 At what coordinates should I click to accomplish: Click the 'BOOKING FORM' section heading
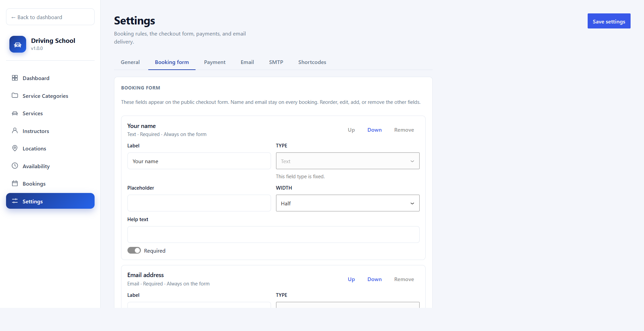click(x=141, y=88)
